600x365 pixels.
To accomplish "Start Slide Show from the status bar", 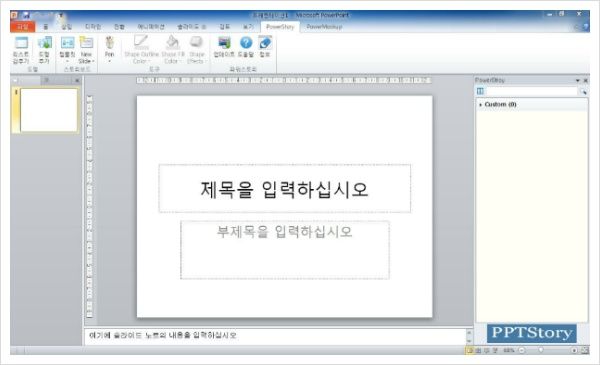I will pos(495,350).
